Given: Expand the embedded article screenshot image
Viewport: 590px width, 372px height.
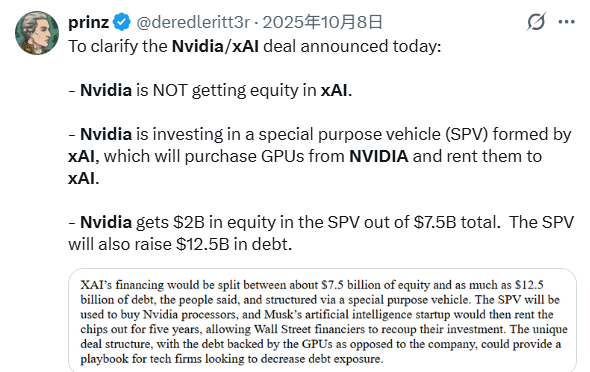Looking at the screenshot, I should coord(322,320).
